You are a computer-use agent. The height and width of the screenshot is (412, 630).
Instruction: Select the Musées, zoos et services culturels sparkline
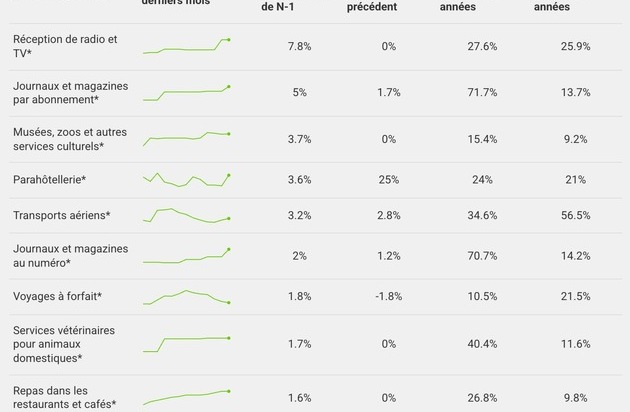pyautogui.click(x=187, y=138)
